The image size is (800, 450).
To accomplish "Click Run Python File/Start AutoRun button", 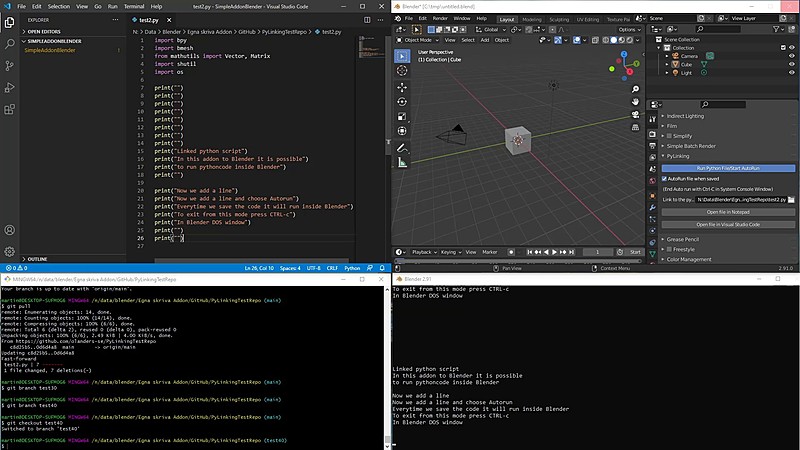I will click(x=728, y=168).
